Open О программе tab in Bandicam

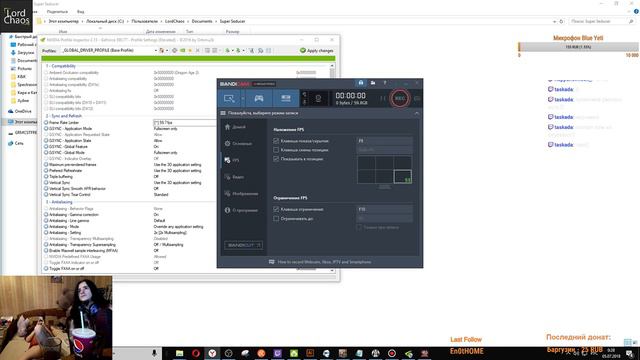241,210
